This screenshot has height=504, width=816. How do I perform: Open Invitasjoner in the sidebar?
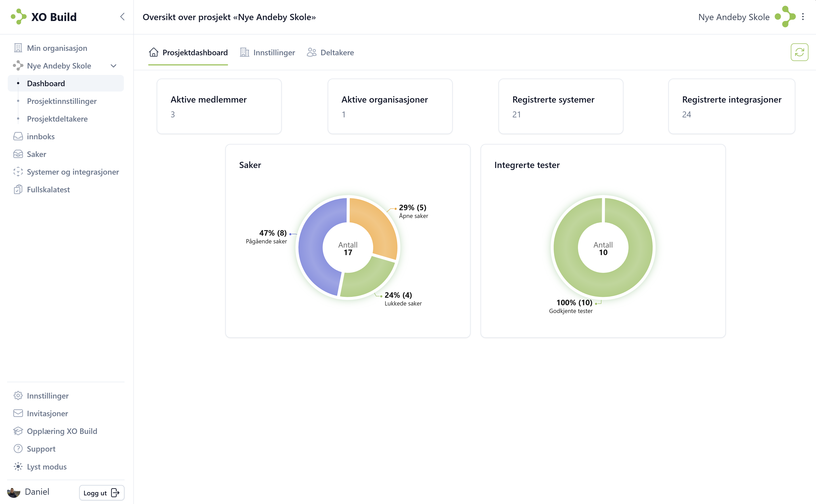[x=47, y=413]
